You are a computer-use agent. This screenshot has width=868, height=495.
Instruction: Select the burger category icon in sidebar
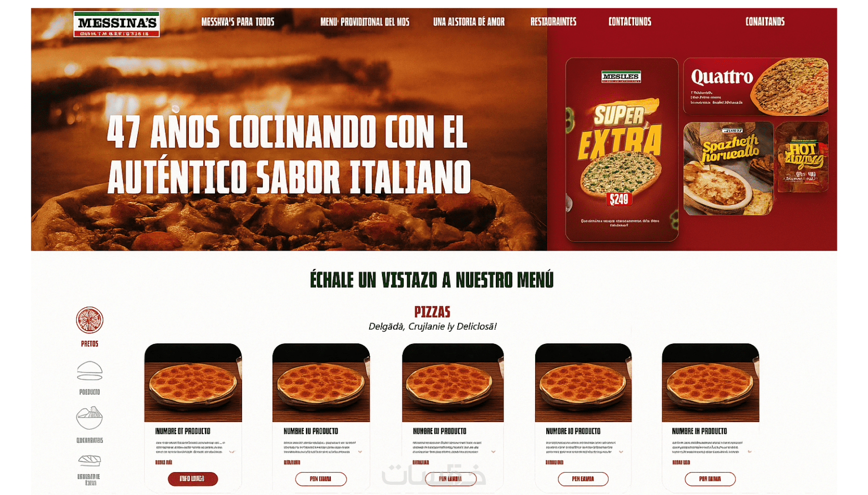[x=89, y=371]
